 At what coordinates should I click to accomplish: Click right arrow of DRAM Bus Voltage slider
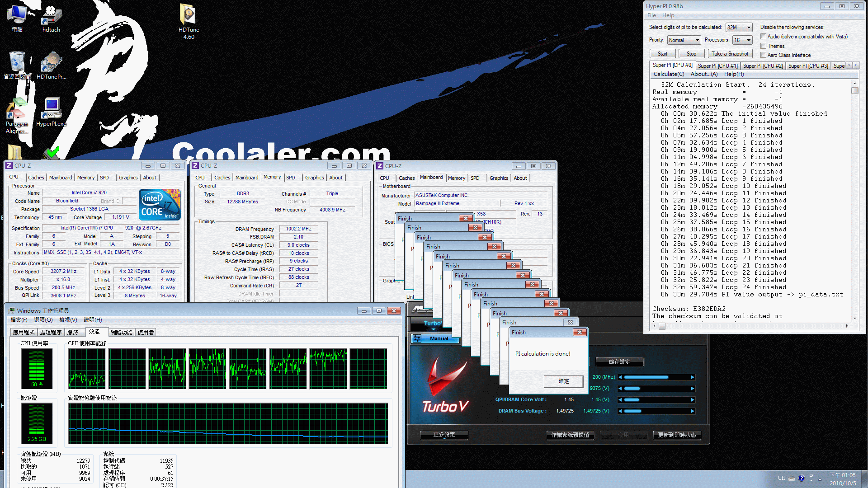tap(692, 411)
